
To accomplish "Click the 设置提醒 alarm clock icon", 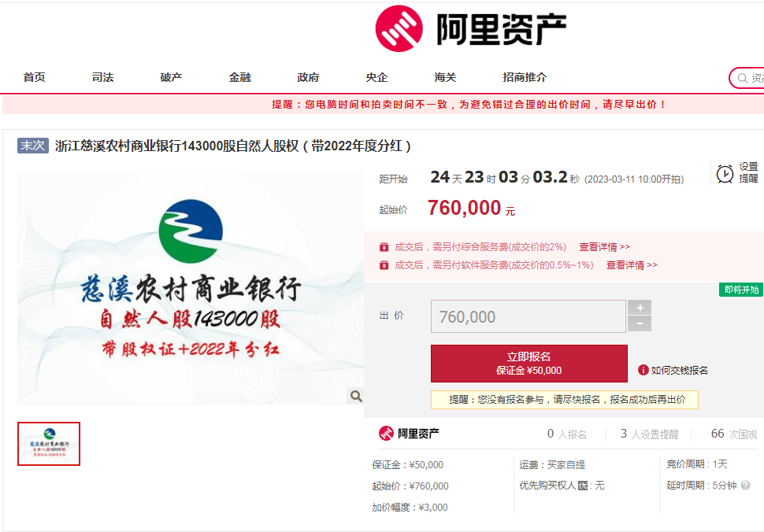I will [725, 173].
